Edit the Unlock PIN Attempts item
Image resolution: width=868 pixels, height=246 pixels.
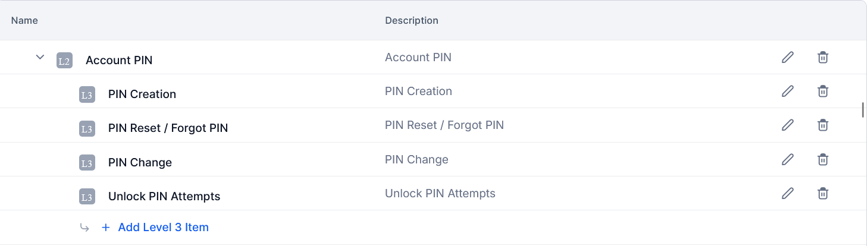[788, 193]
